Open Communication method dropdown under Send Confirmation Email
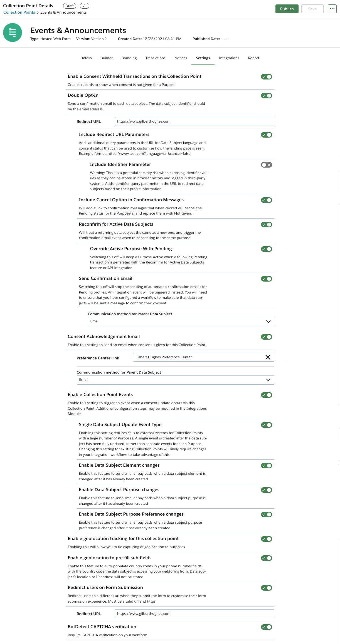 coord(181,321)
